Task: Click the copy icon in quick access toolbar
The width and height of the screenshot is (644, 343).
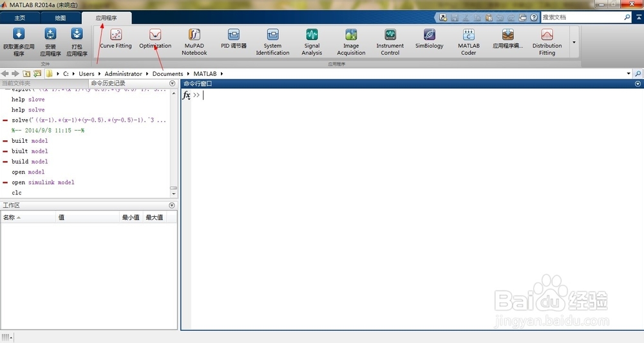Action: pos(477,17)
